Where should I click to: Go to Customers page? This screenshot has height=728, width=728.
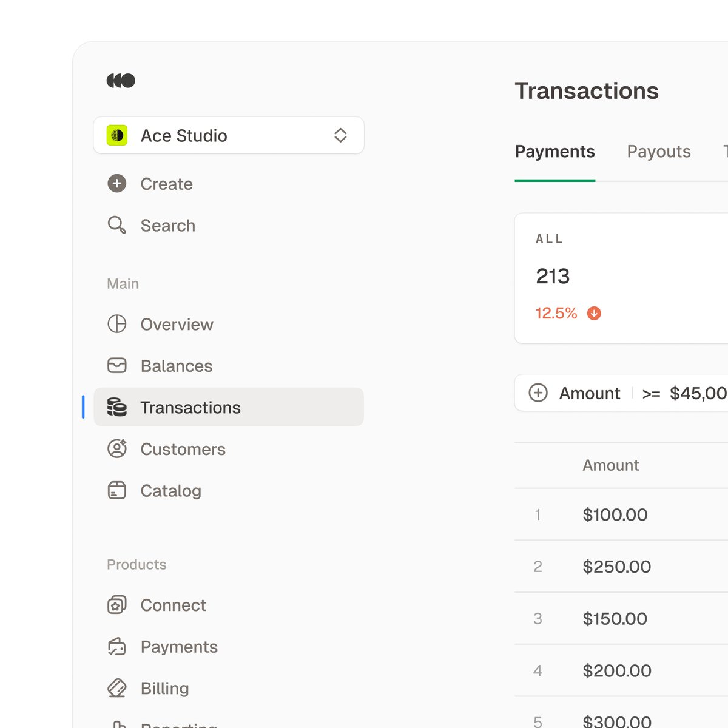(229, 448)
